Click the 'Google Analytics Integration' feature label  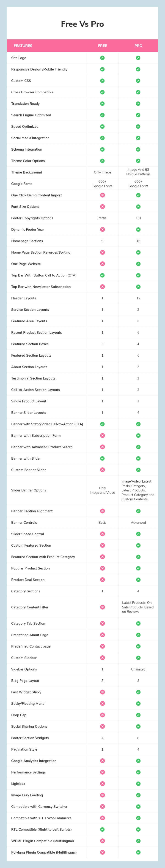(34, 760)
